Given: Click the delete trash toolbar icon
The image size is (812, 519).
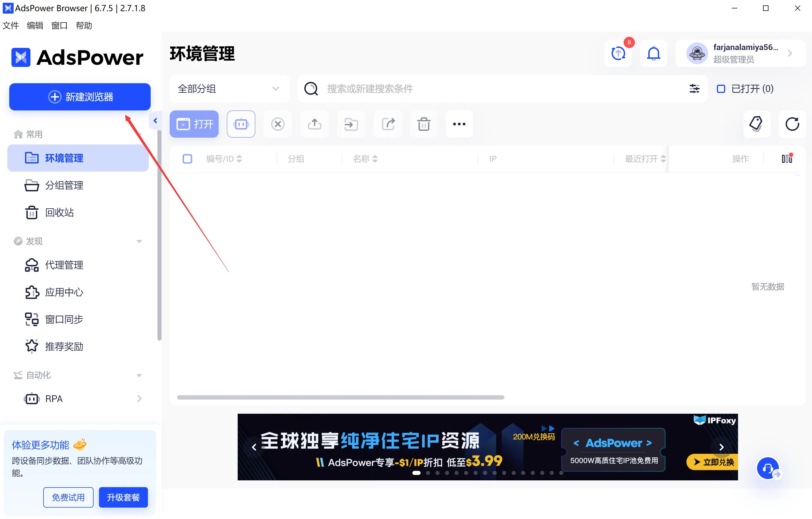Looking at the screenshot, I should 424,124.
